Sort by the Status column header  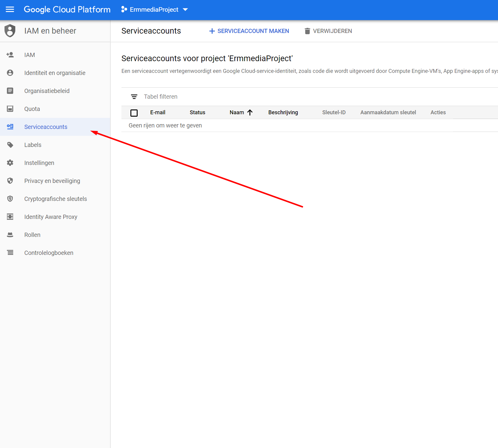198,112
